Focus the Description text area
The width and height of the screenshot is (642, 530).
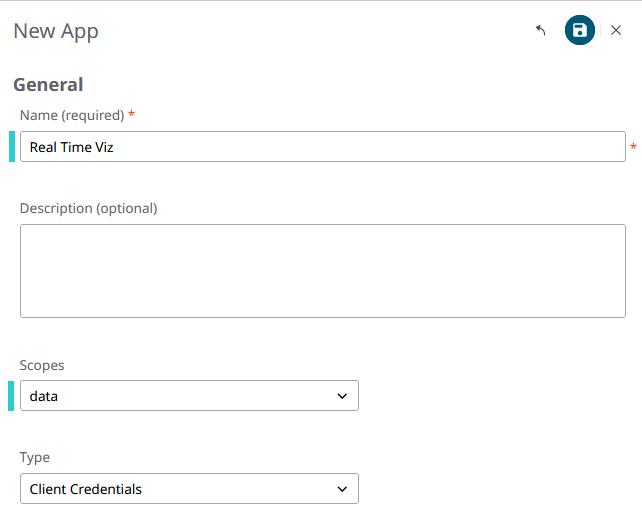[x=322, y=271]
